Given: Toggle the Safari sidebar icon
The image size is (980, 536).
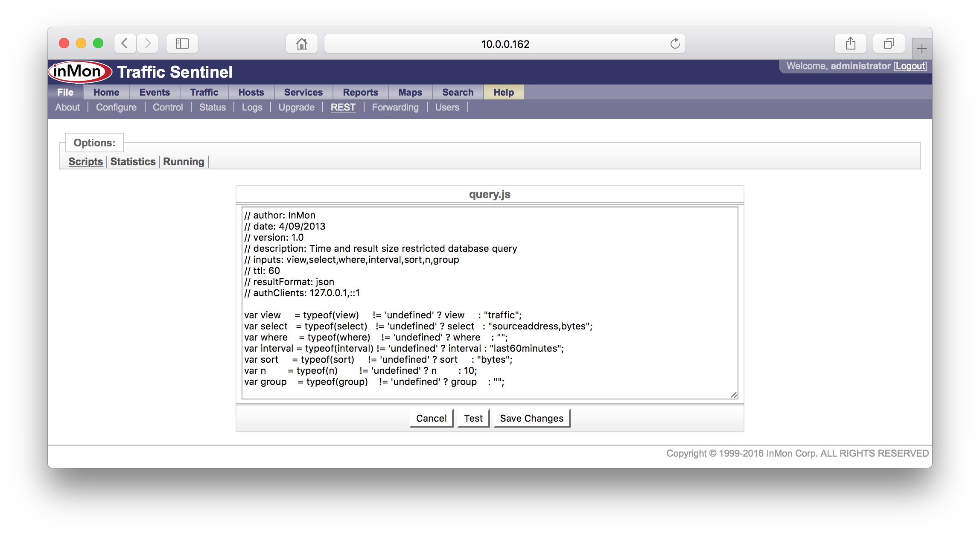Looking at the screenshot, I should (x=182, y=44).
